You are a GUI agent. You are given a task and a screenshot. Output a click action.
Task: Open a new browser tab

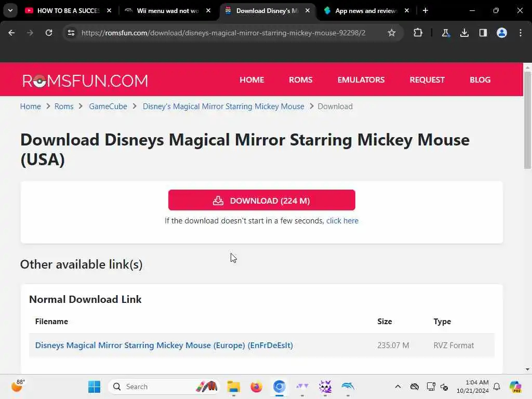click(425, 10)
